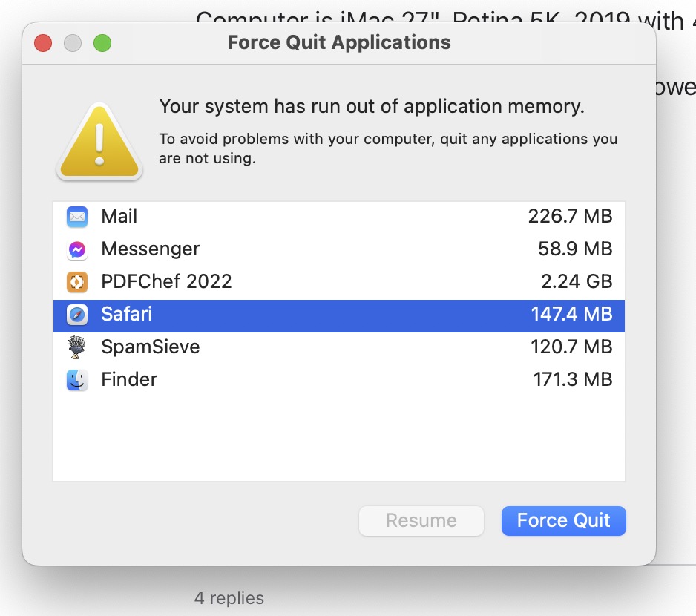Click the 147.4 MB value beside Safari
Viewport: 696px width, 616px height.
coord(571,315)
